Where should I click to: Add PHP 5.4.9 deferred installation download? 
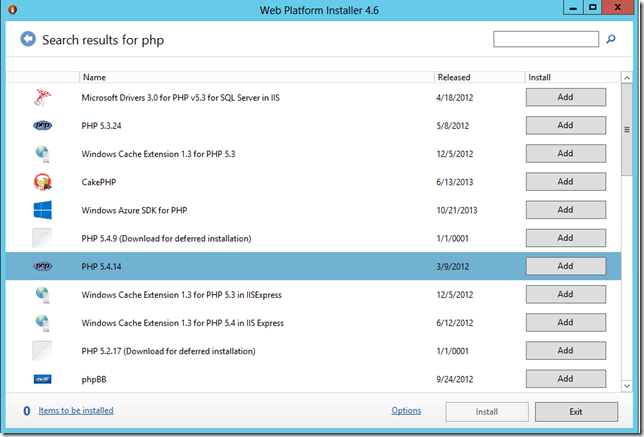click(566, 238)
